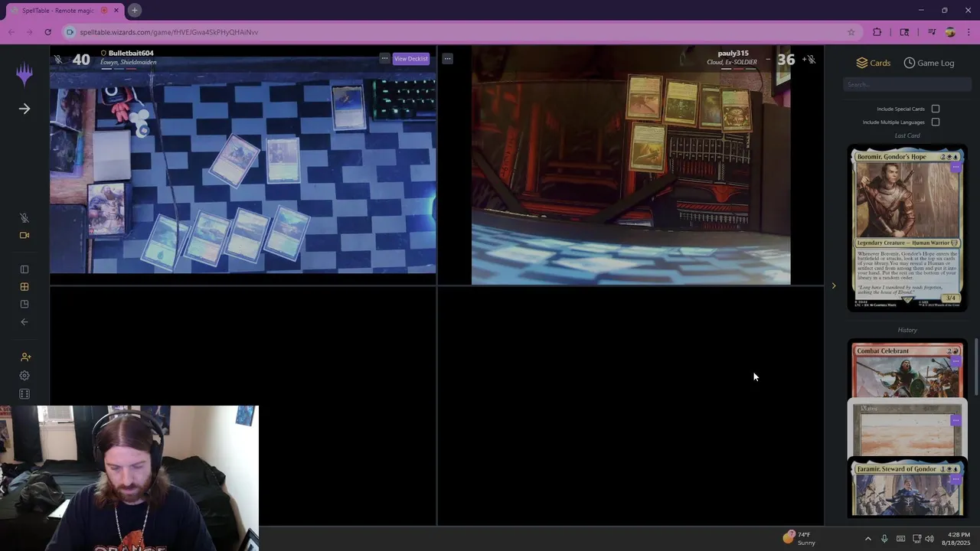Open the volume control in the system tray
This screenshot has width=980, height=551.
pyautogui.click(x=929, y=539)
